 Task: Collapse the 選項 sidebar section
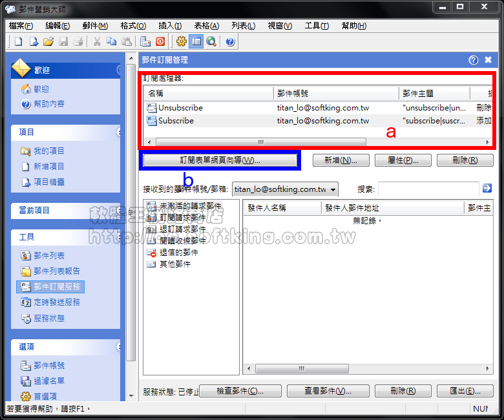(119, 347)
